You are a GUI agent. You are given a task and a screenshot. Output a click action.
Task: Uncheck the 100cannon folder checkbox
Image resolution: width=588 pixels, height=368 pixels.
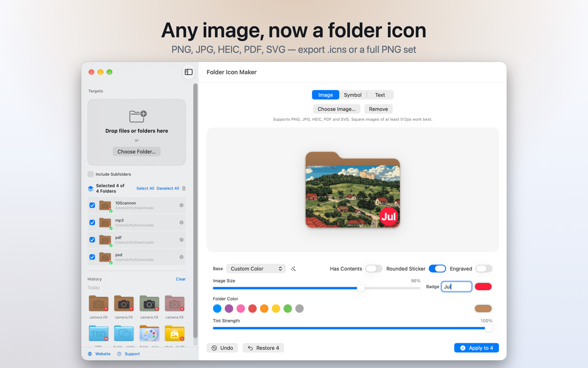click(92, 205)
